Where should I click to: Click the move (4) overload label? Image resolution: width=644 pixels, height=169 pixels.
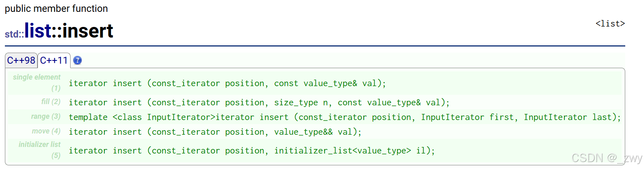46,131
